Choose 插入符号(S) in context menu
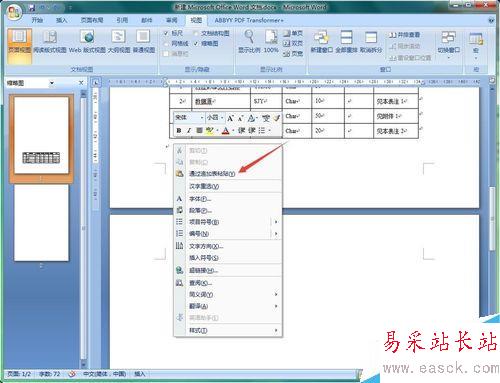Image resolution: width=500 pixels, height=383 pixels. [x=228, y=258]
